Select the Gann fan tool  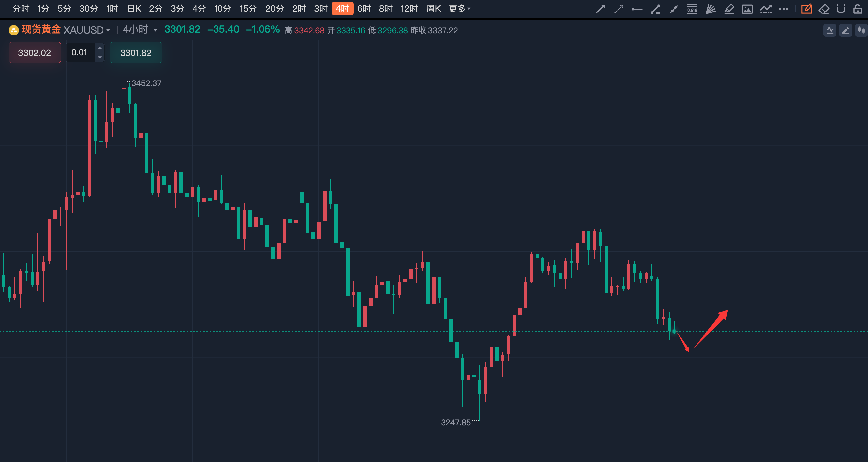[x=711, y=9]
